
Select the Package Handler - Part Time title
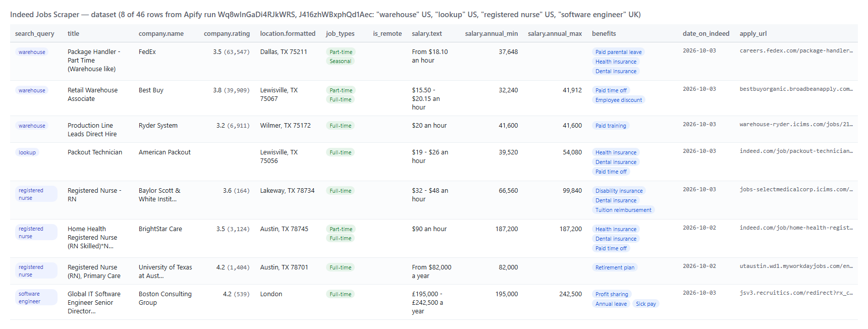coord(94,61)
